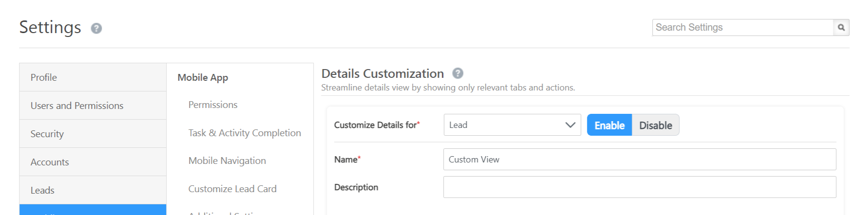This screenshot has height=215, width=868.
Task: Click the Search Settings input field
Action: point(742,28)
